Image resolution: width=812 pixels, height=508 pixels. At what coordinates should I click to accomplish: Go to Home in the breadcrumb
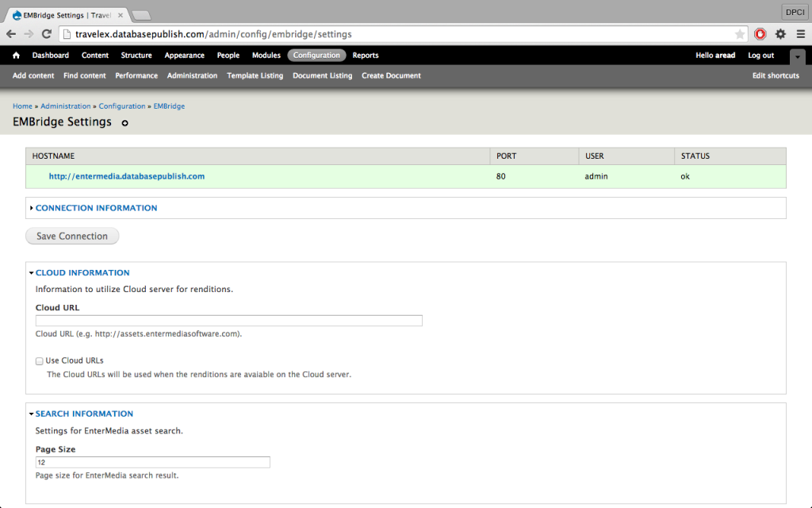22,106
